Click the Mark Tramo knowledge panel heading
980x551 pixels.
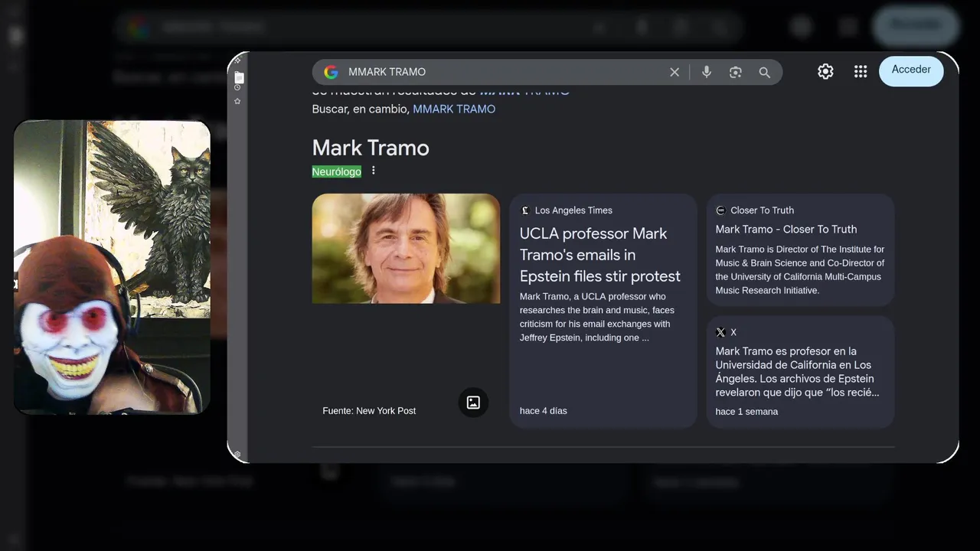click(x=371, y=148)
